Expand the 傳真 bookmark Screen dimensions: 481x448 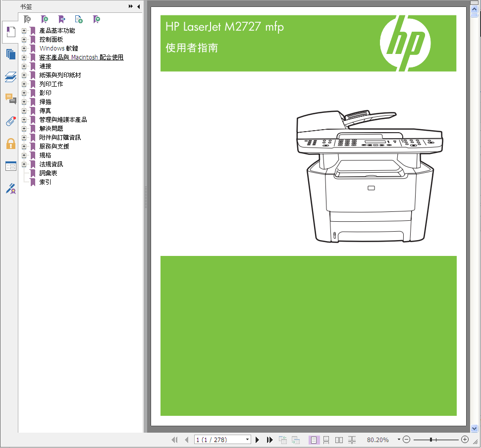[x=24, y=111]
